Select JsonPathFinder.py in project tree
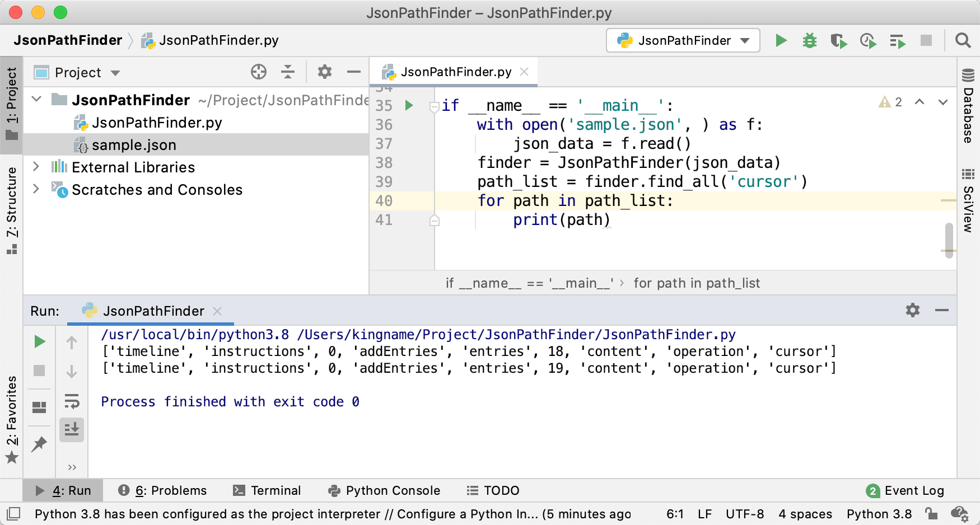 pos(157,123)
